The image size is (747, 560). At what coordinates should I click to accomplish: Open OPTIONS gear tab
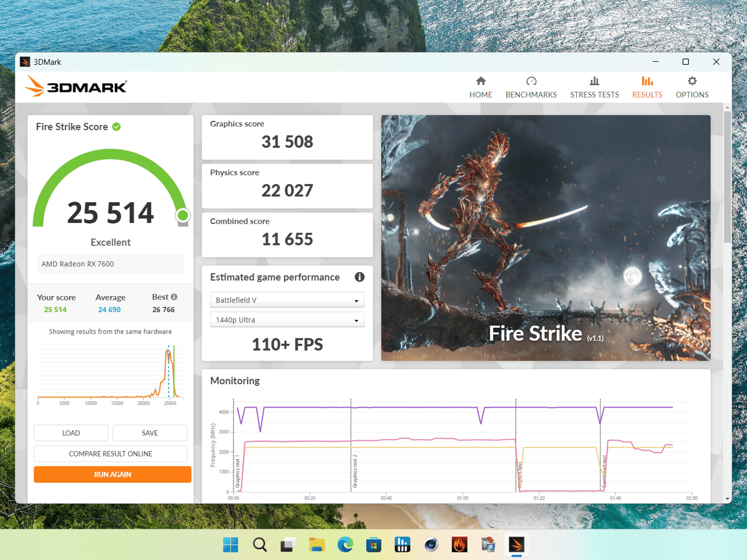tap(692, 87)
